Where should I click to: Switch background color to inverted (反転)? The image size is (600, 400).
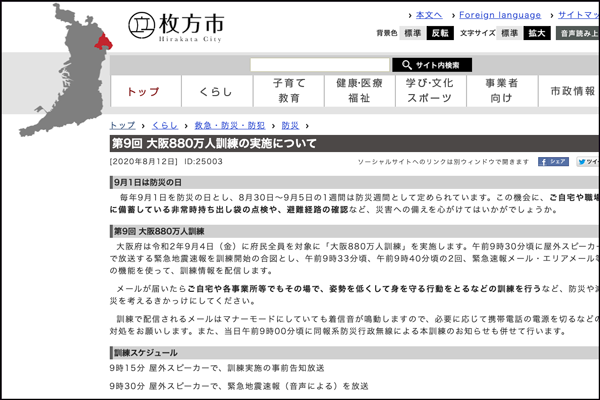[x=440, y=33]
